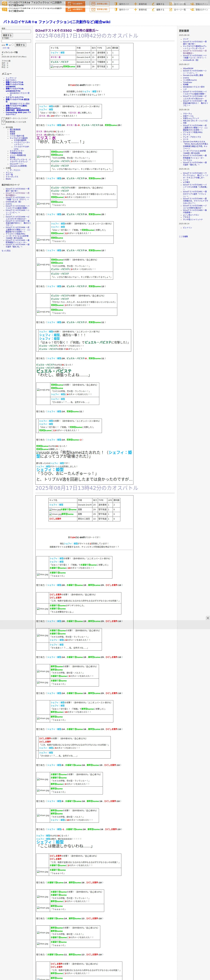Open 愚痴板 link
This screenshot has height=980, width=210.
(x=13, y=157)
